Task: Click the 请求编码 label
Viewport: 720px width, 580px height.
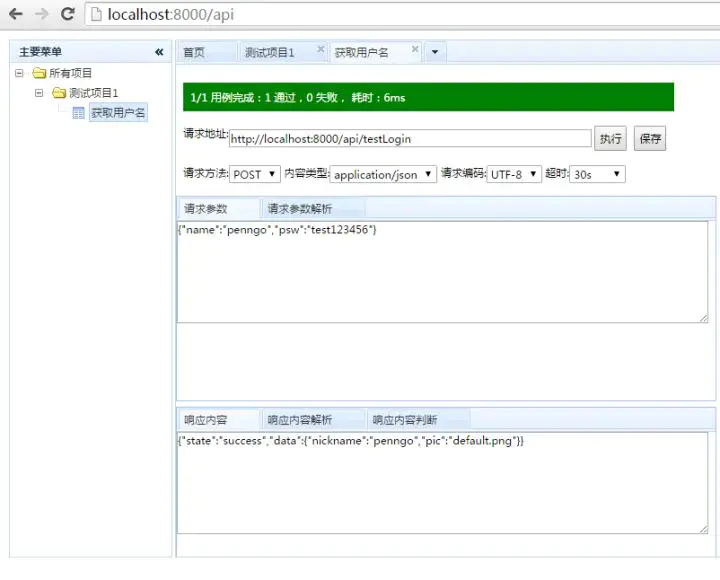Action: [x=463, y=173]
